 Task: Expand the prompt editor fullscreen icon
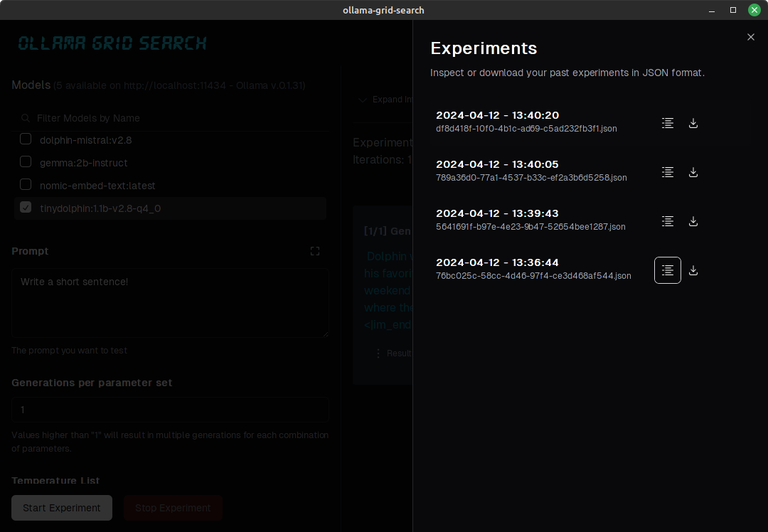pyautogui.click(x=315, y=251)
